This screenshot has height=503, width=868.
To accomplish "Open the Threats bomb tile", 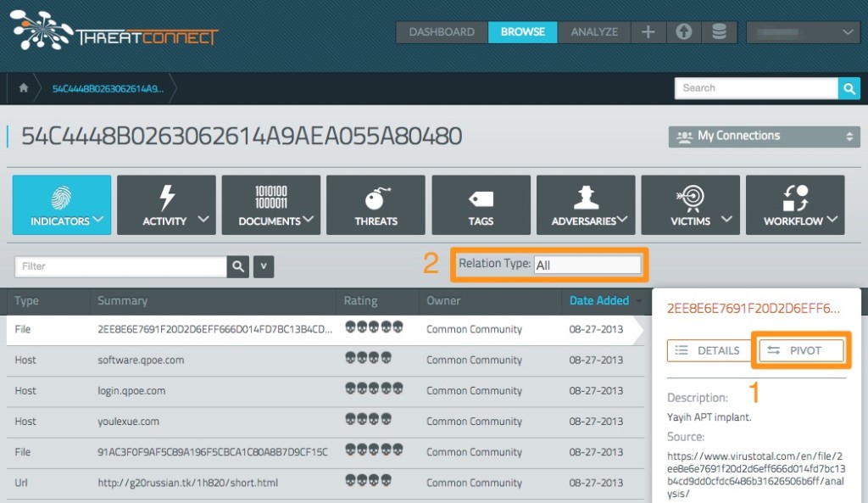I will click(376, 204).
